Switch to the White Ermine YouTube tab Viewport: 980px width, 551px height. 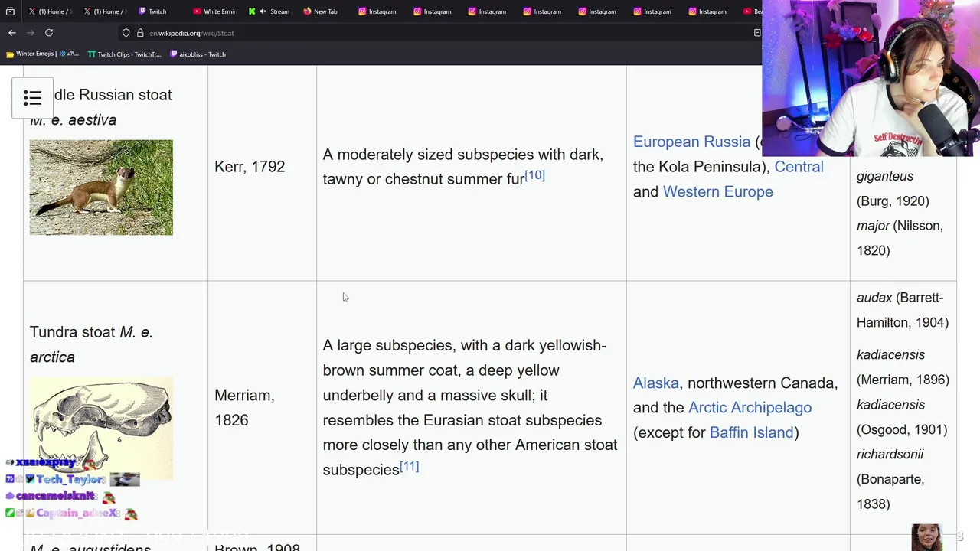(215, 11)
